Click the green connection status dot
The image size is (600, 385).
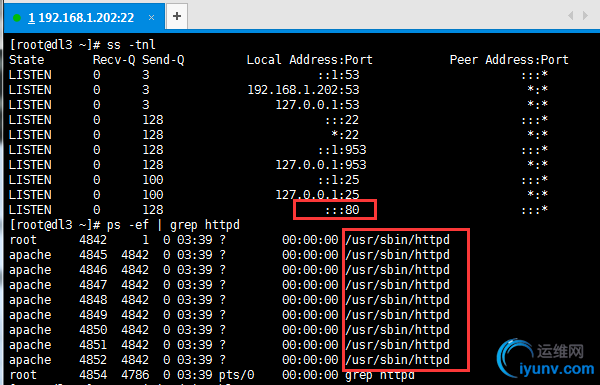click(17, 18)
